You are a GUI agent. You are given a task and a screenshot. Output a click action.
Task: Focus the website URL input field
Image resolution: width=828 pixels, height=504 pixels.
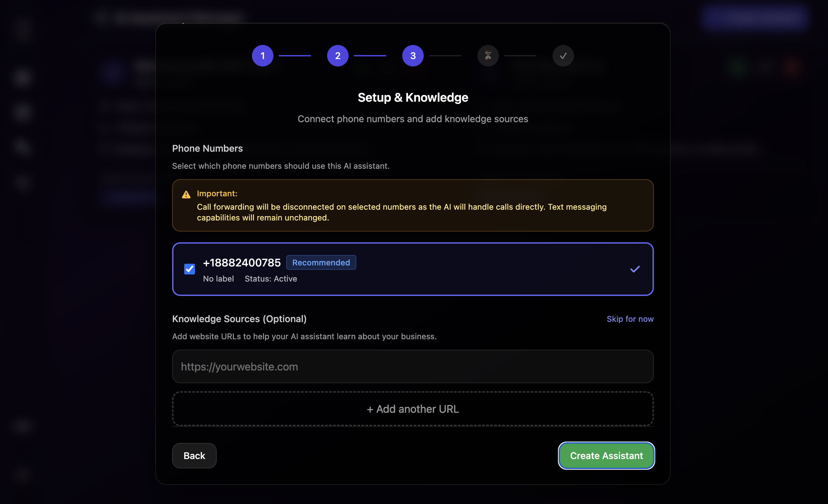[x=413, y=366]
